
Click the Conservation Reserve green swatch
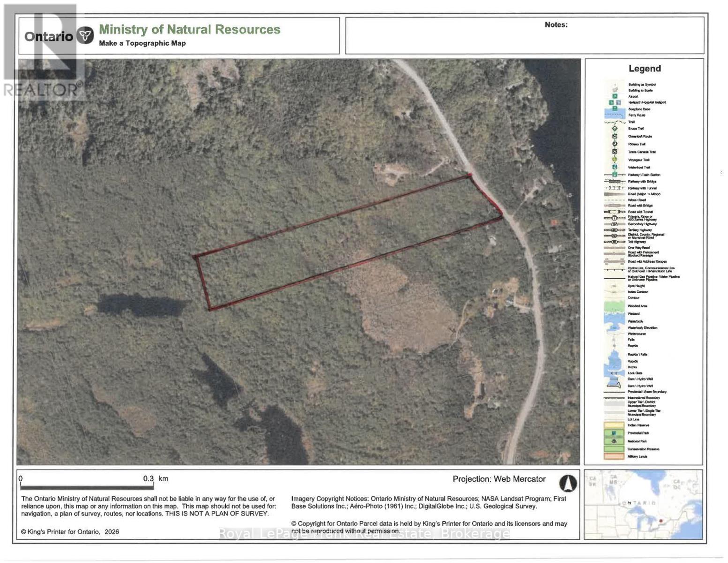coord(614,449)
